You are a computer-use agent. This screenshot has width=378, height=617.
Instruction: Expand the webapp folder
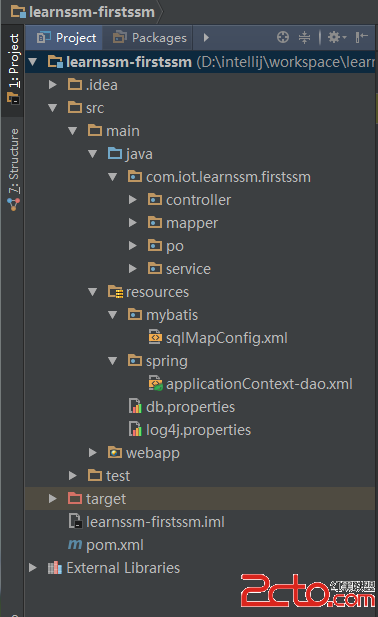(92, 453)
